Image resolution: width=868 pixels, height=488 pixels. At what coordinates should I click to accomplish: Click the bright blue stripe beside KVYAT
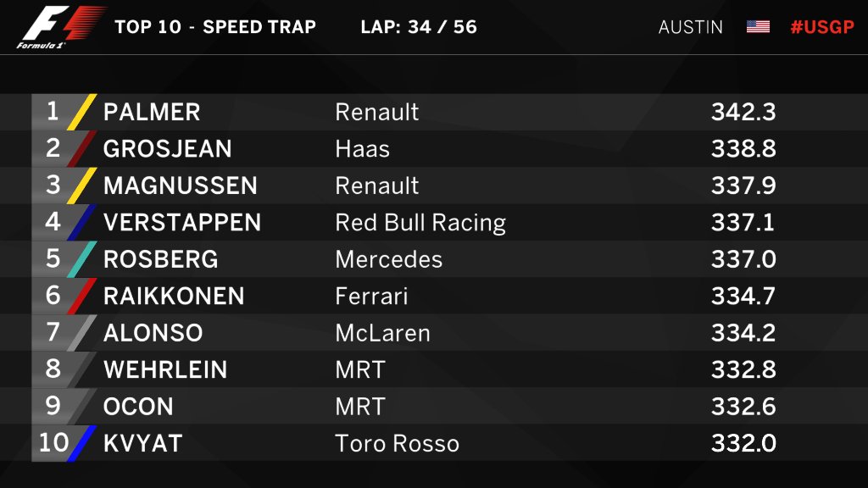point(82,443)
